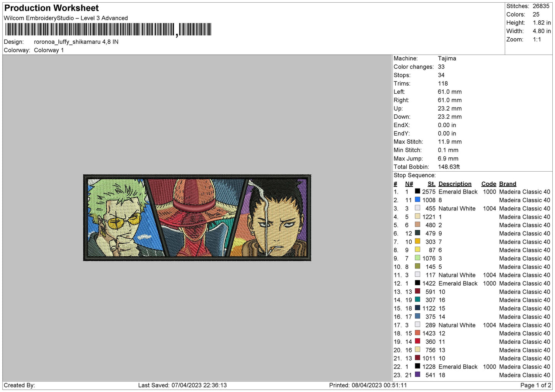This screenshot has height=392, width=555.
Task: Click the Max Jump value 6.9 mm
Action: 448,159
